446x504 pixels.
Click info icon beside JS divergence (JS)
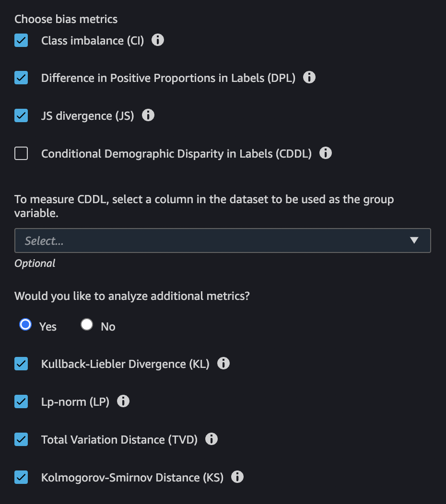(x=148, y=115)
